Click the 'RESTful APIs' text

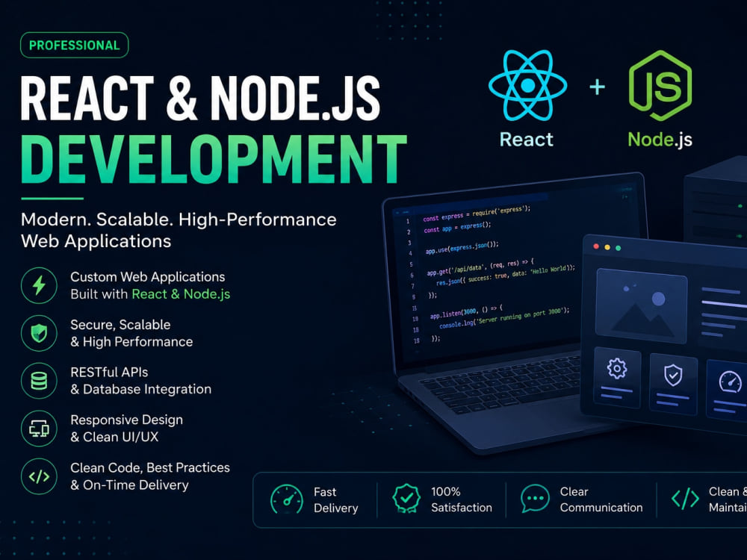click(x=109, y=373)
